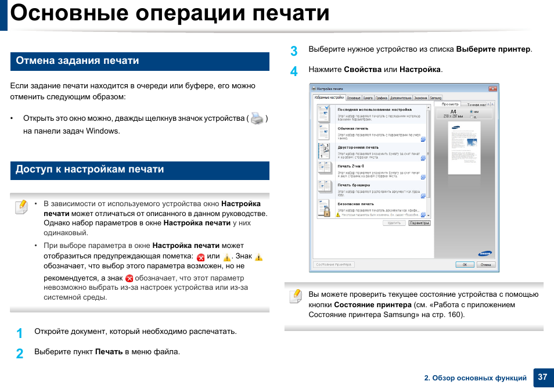Open the Samsung tab
Viewport: 554px width, 392px height.
(436, 98)
